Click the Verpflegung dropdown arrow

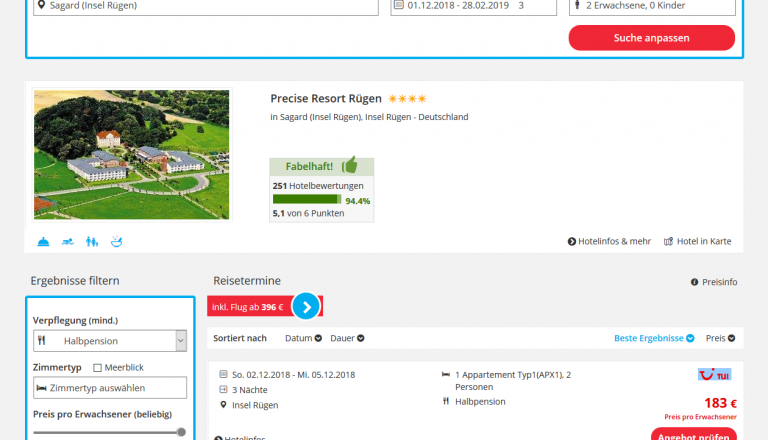click(x=181, y=341)
